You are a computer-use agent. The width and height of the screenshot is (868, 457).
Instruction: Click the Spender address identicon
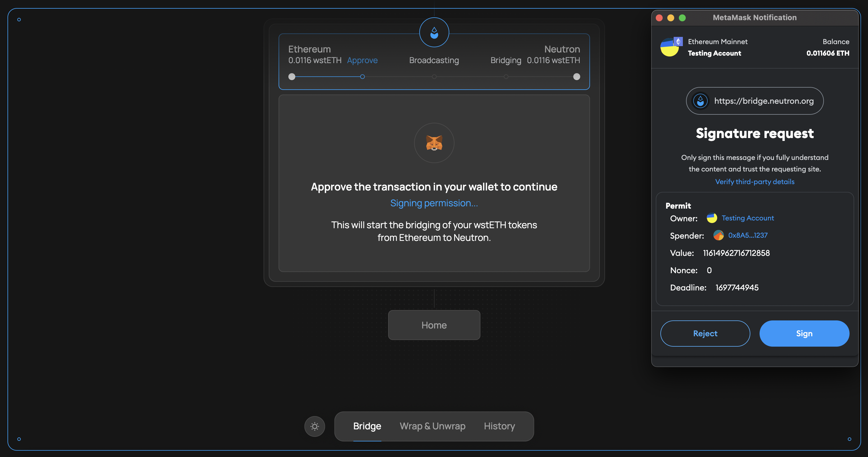point(718,235)
